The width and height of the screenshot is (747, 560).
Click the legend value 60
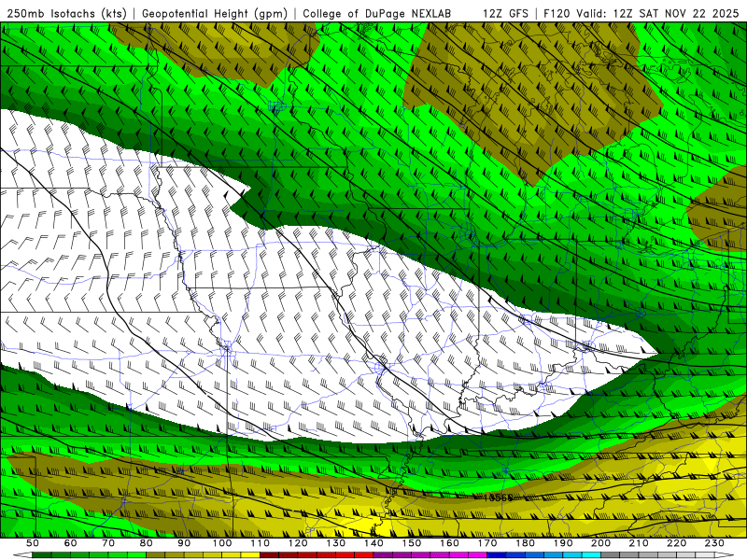[x=70, y=543]
